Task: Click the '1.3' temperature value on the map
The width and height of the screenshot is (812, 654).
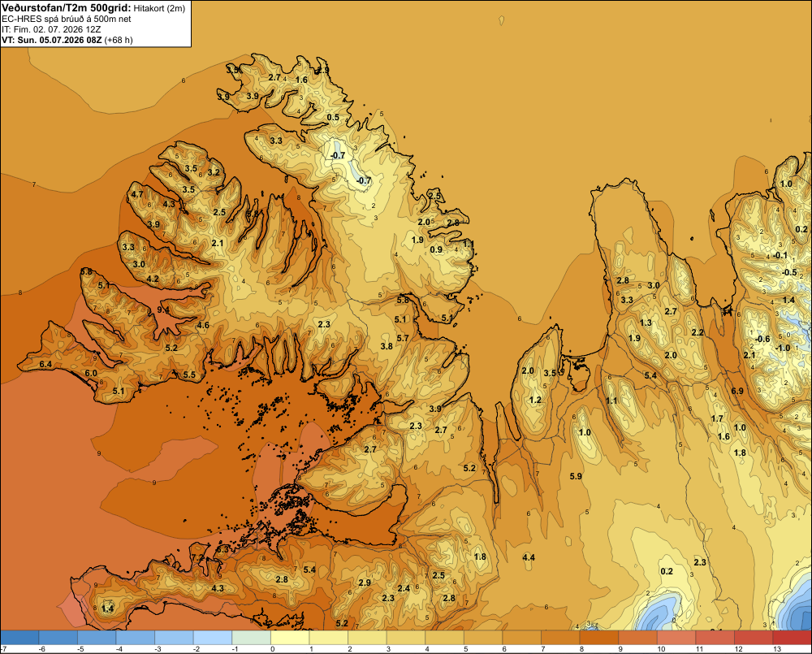Action: pyautogui.click(x=646, y=323)
